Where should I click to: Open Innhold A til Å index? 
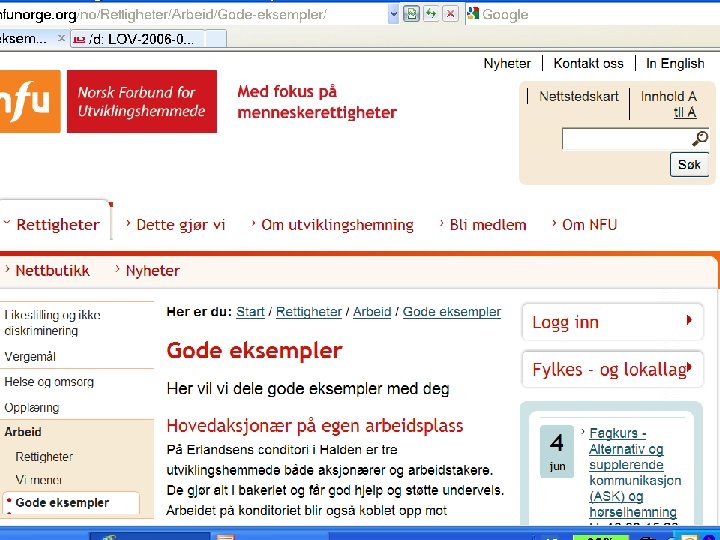[x=669, y=104]
